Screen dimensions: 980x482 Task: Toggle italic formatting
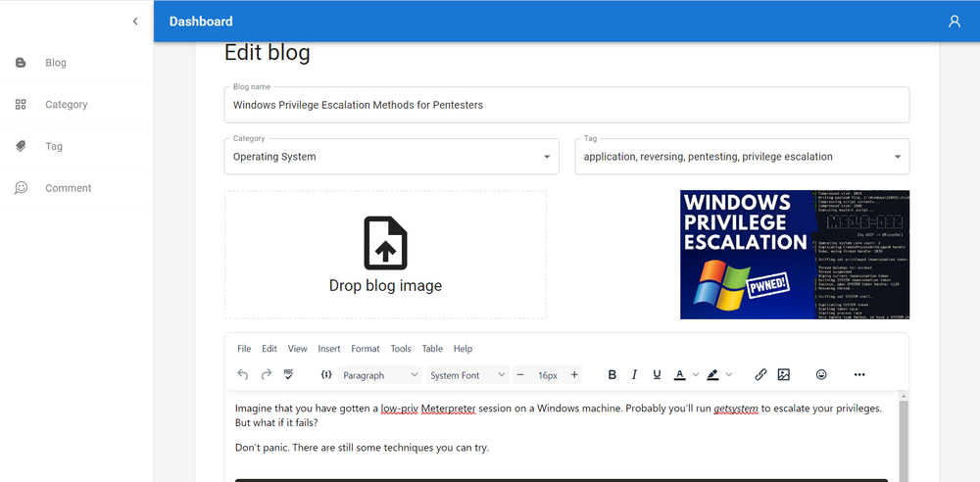click(x=634, y=374)
